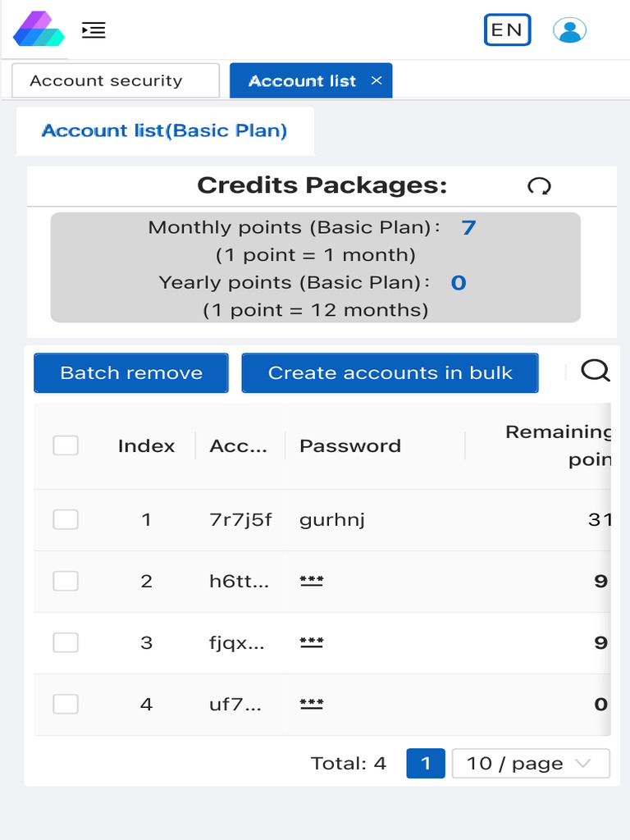Click index cell 4
Viewport: 630px width, 840px height.
pyautogui.click(x=146, y=705)
